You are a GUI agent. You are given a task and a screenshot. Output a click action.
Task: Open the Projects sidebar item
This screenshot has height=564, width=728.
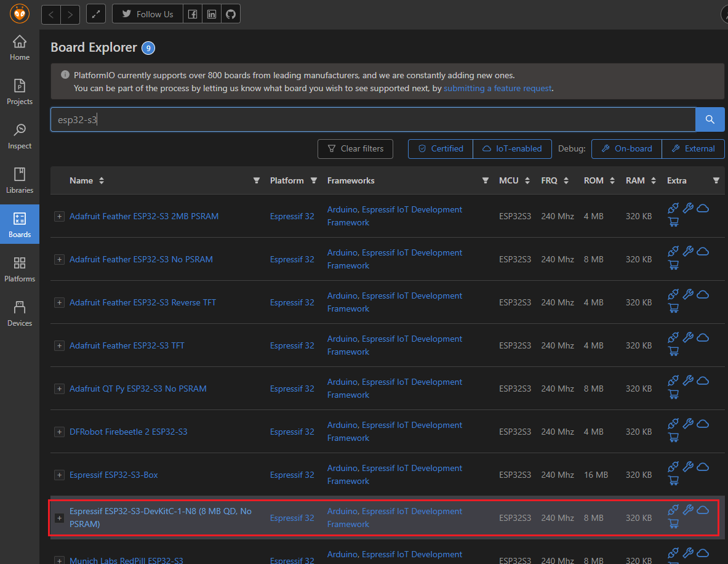(20, 92)
